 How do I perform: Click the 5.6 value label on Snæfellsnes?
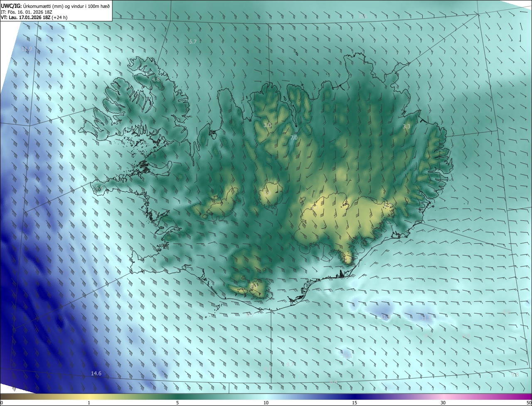[x=99, y=188]
